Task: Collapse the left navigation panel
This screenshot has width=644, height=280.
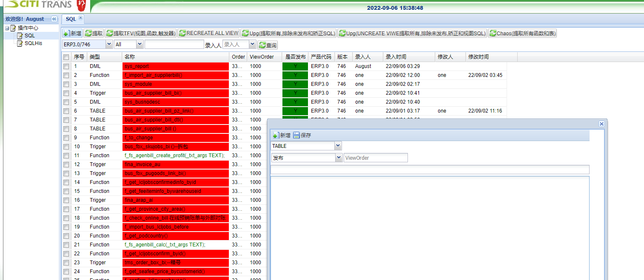Action: coord(54,19)
